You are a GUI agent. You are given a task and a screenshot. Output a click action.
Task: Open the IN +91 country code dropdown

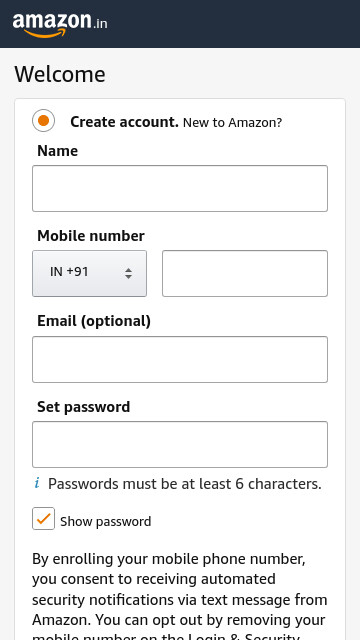point(89,273)
